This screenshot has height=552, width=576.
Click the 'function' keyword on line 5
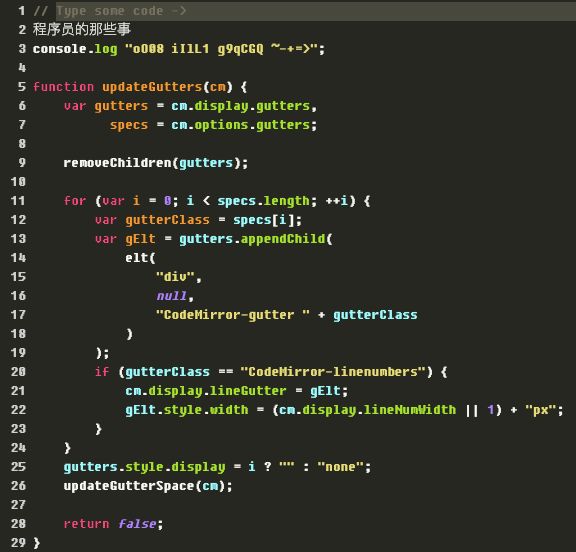pos(63,87)
